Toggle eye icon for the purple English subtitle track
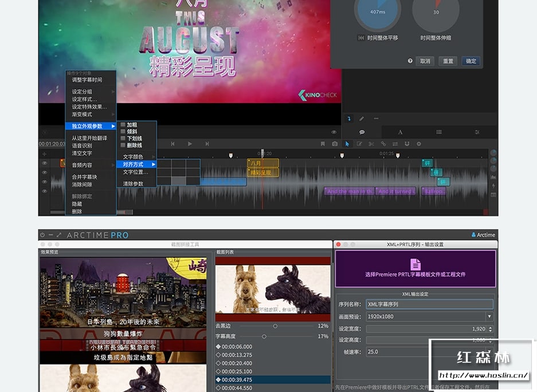This screenshot has width=537, height=392. pos(45,191)
